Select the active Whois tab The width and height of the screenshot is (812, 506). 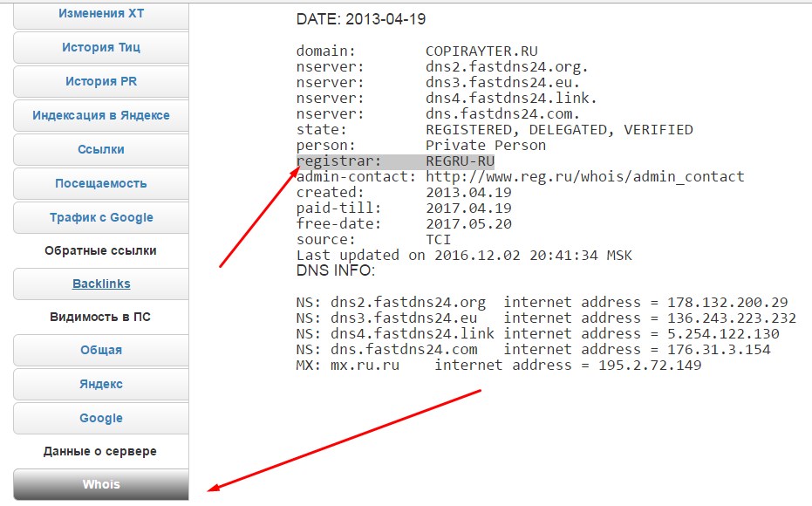101,484
